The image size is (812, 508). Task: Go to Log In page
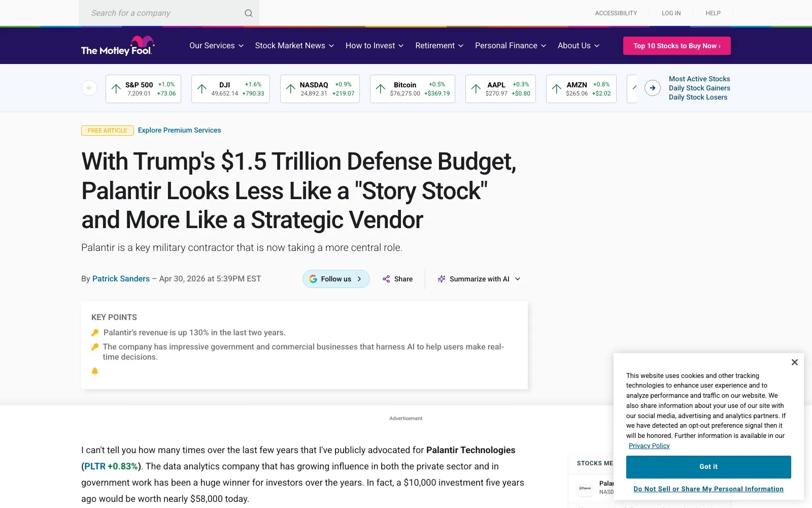click(x=671, y=13)
